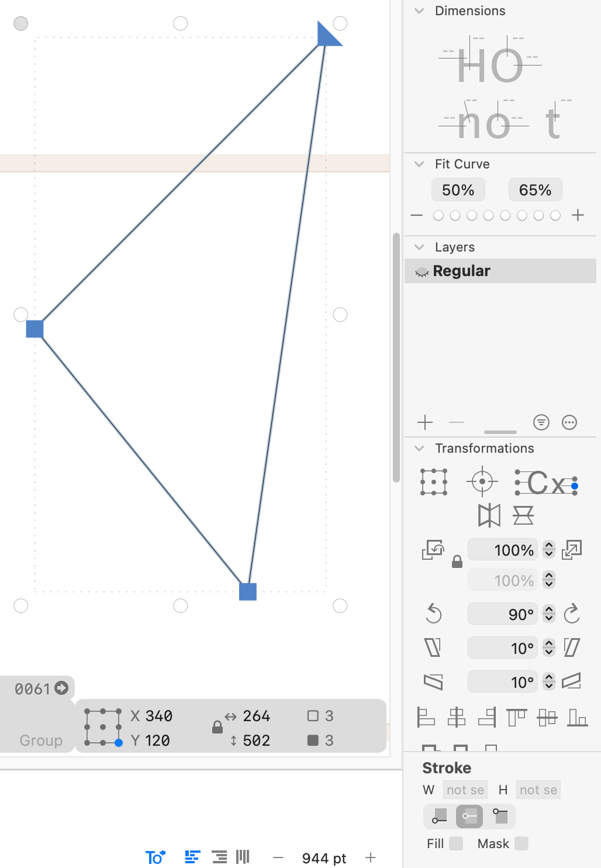Click the horizontal mirror flip icon
This screenshot has width=601, height=868.
click(x=489, y=515)
